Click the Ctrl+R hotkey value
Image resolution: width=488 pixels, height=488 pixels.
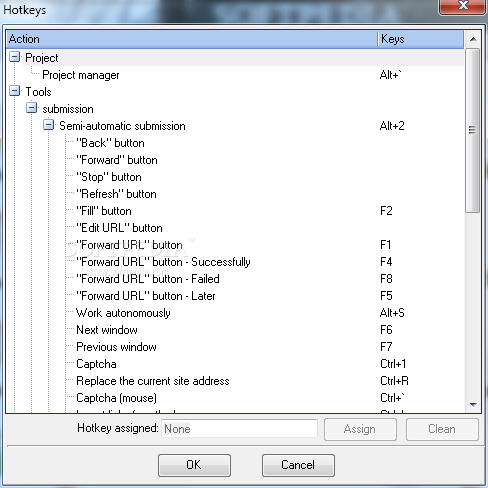click(394, 381)
